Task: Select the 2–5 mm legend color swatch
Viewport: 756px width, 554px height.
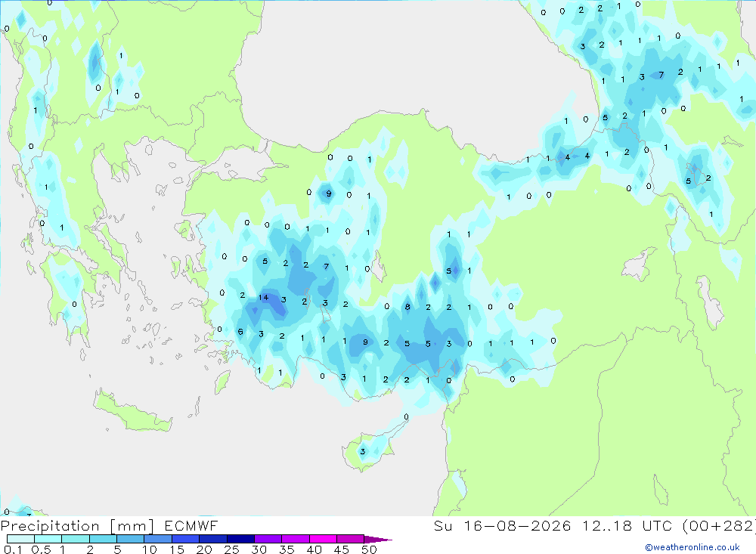Action: pos(103,539)
